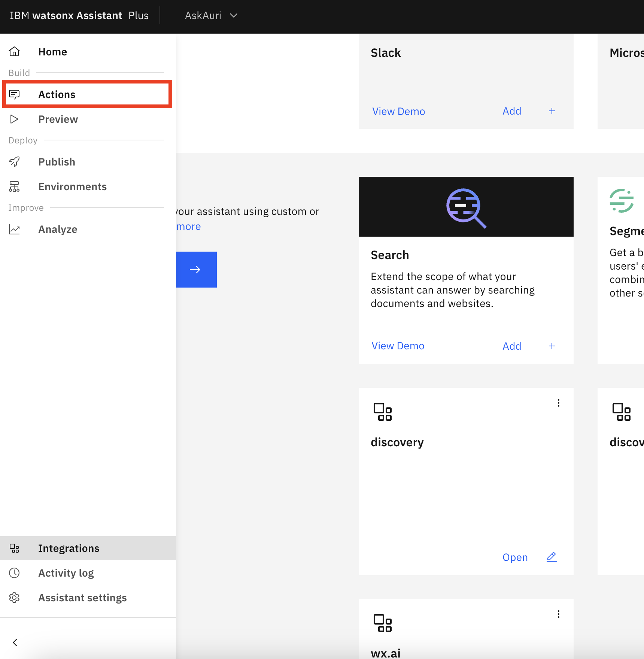Click the 'more' learn link
Viewport: 644px width, 659px height.
(188, 227)
